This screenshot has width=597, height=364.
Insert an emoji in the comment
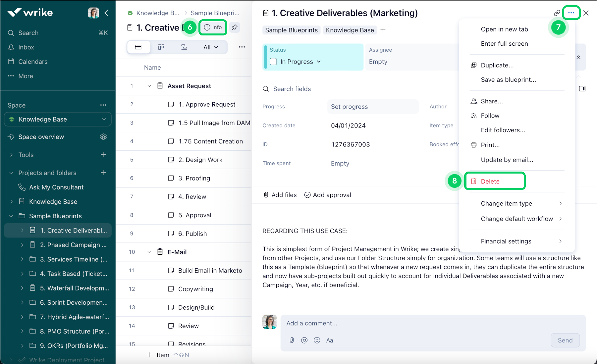pyautogui.click(x=317, y=340)
